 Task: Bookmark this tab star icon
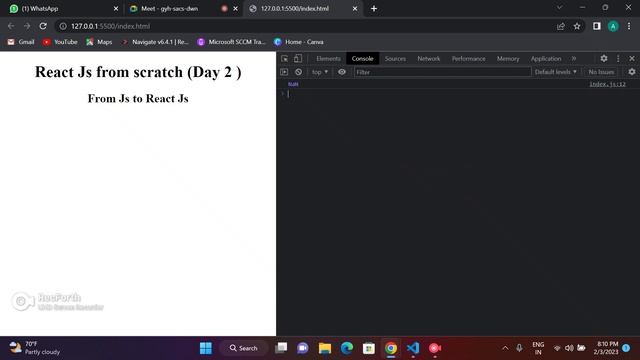[577, 26]
